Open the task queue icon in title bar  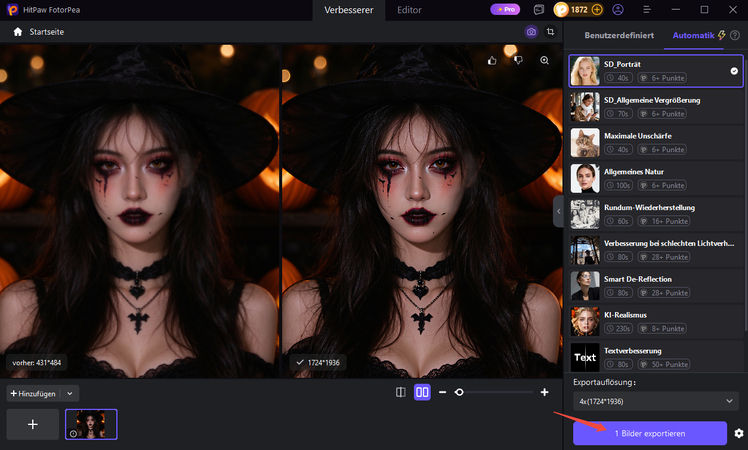539,10
